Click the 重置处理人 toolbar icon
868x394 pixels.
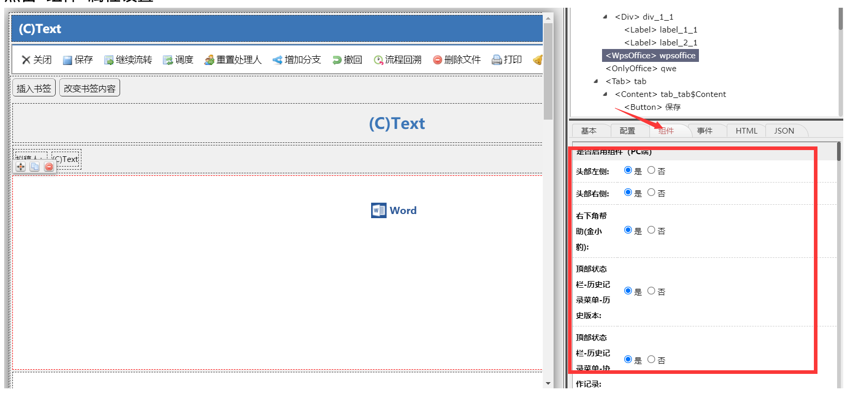(209, 60)
